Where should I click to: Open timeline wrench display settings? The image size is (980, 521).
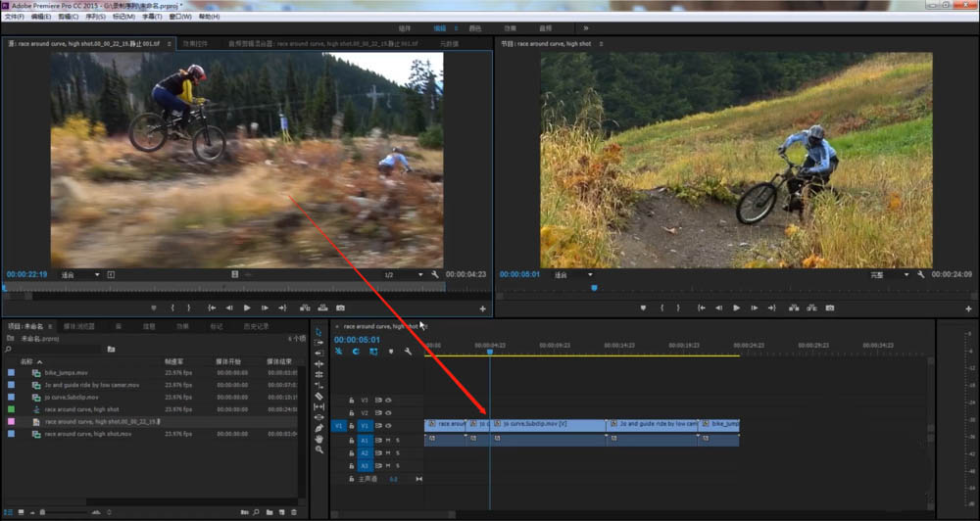point(408,351)
